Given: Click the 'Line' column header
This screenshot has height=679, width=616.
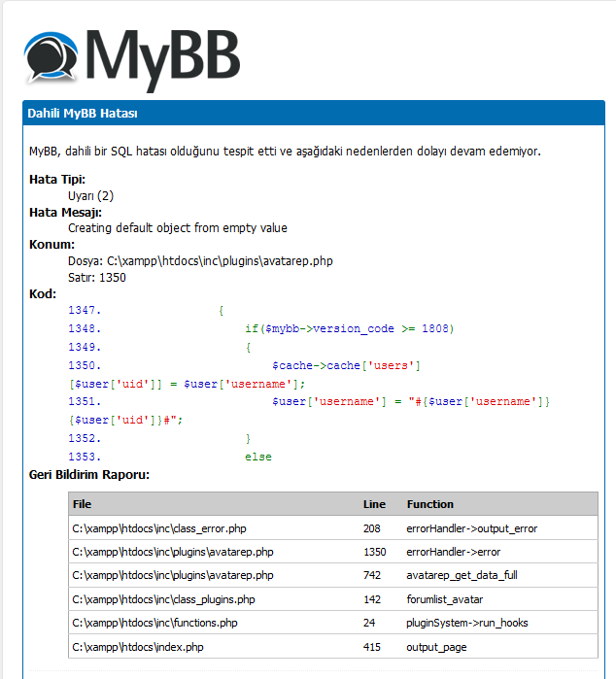Looking at the screenshot, I should click(x=374, y=504).
